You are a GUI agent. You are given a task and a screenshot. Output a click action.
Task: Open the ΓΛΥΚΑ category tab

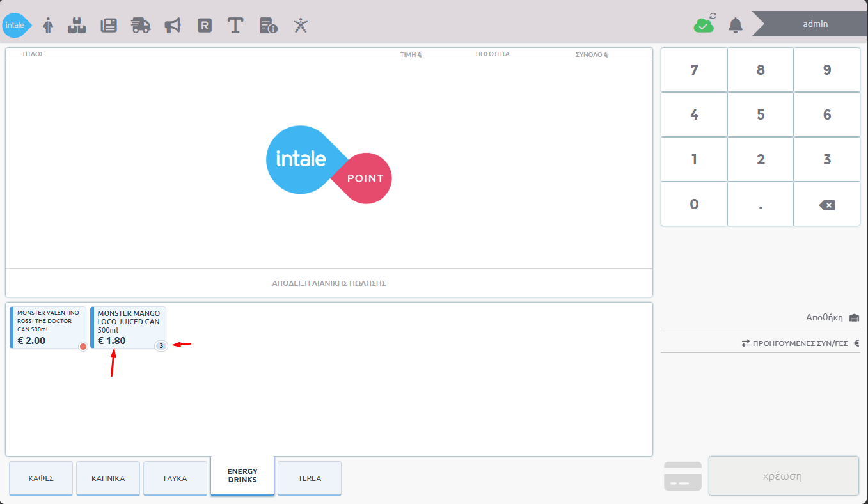175,478
